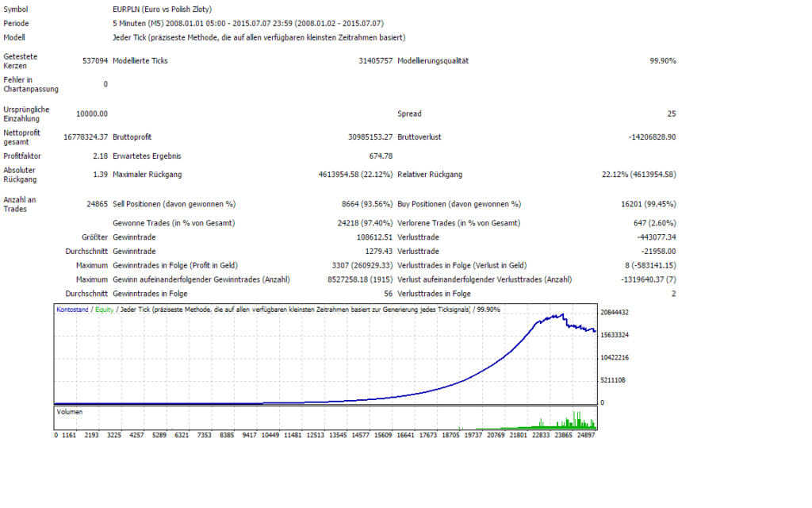Click the 'Symbol' label
The width and height of the screenshot is (812, 508).
[16, 10]
